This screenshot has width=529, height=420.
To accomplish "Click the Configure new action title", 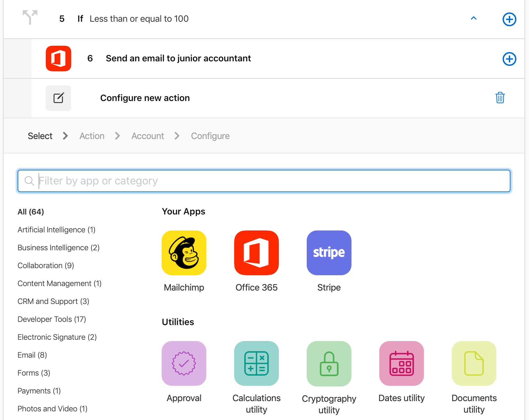I will pos(145,98).
